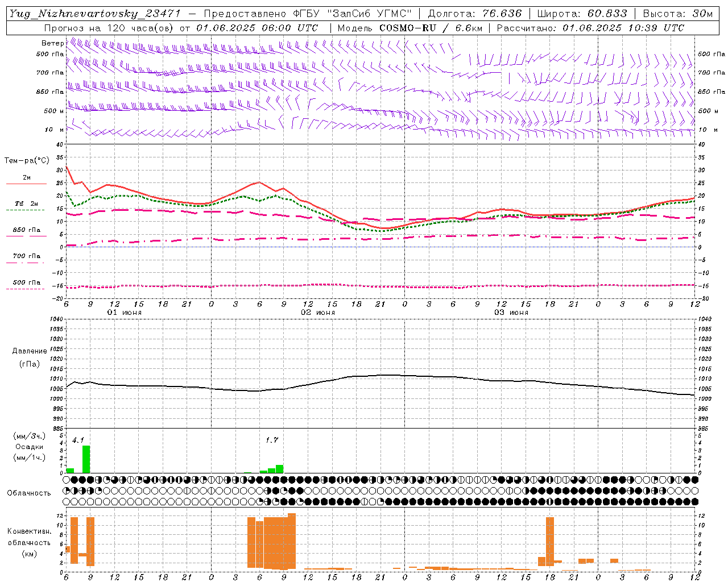Click the 1.7 precipitation total value
The width and height of the screenshot is (728, 582).
pyautogui.click(x=272, y=440)
